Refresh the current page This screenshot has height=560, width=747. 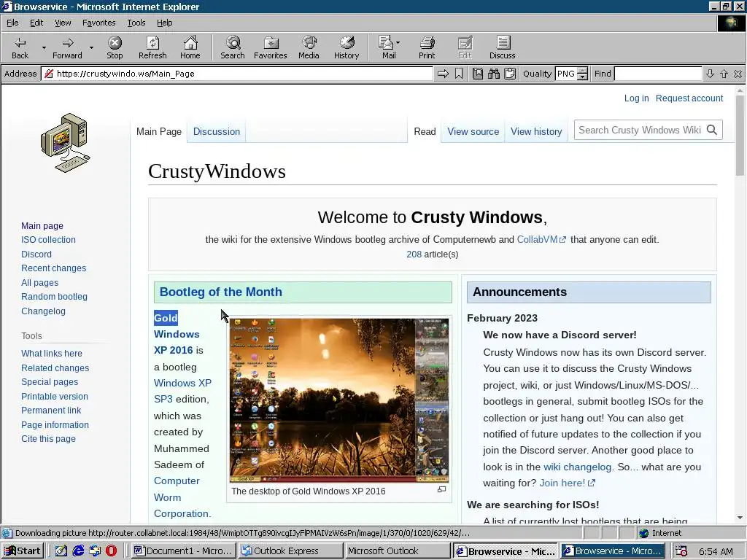tap(152, 47)
